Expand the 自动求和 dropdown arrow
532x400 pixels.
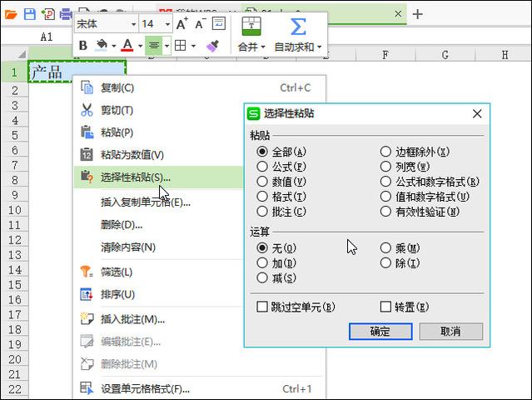click(x=319, y=47)
